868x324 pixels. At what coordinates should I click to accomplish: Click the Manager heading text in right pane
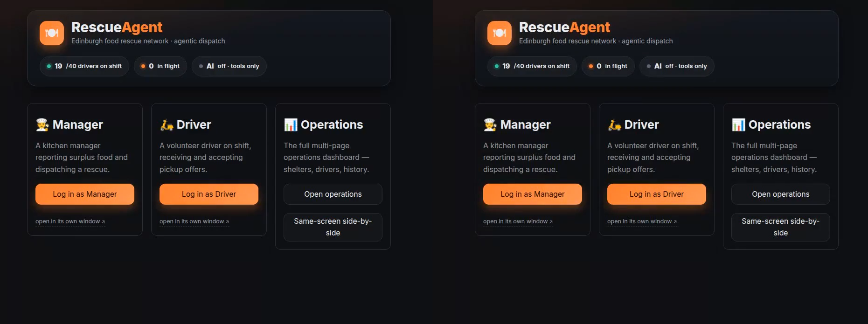pyautogui.click(x=526, y=124)
